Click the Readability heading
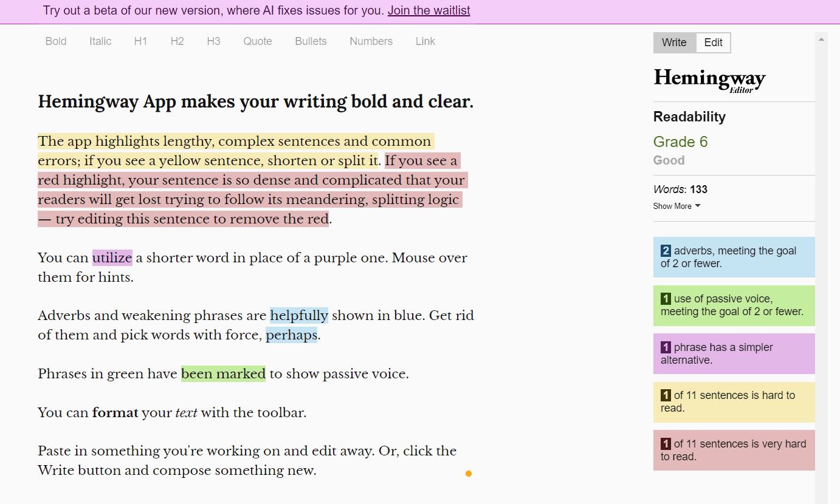This screenshot has height=504, width=840. point(689,117)
